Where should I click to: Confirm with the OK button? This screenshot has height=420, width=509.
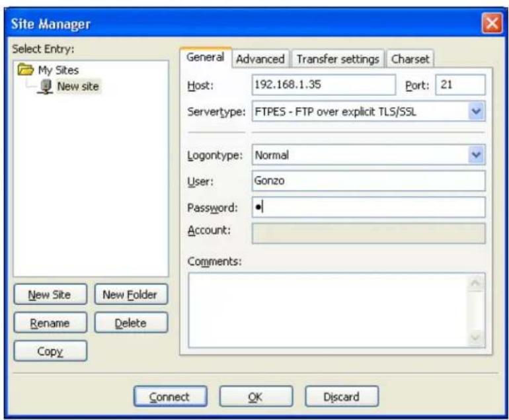point(256,396)
